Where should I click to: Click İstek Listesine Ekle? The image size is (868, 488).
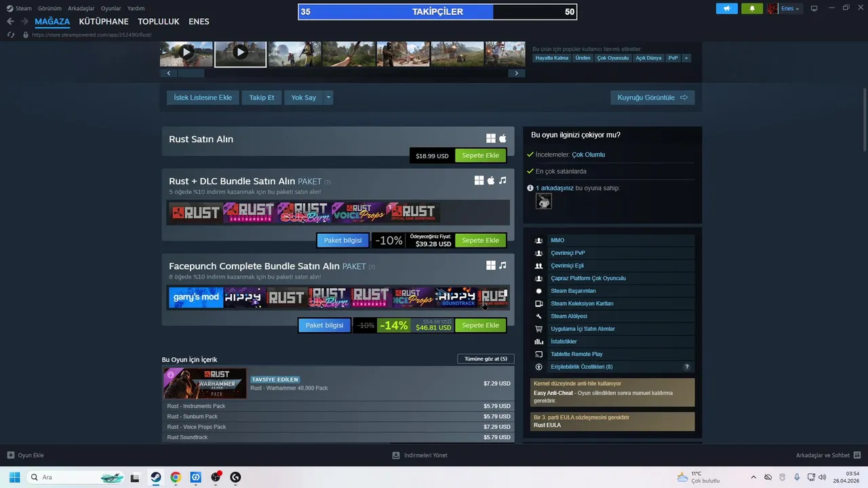point(203,98)
